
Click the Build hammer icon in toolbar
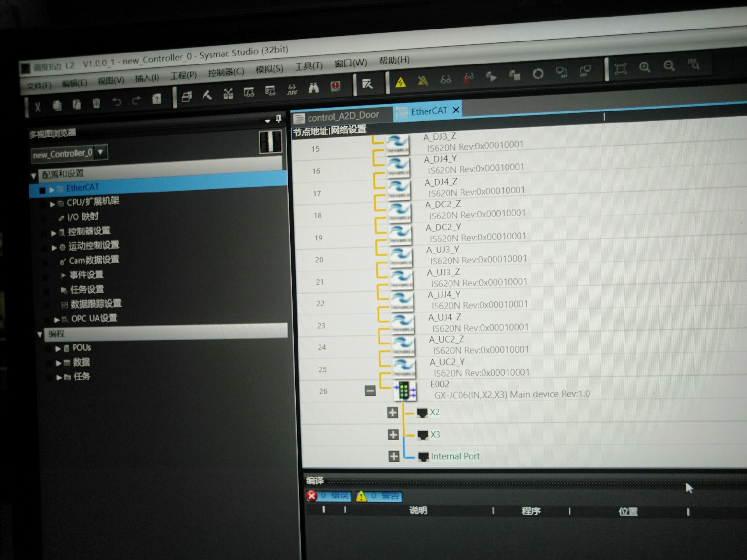pyautogui.click(x=207, y=94)
